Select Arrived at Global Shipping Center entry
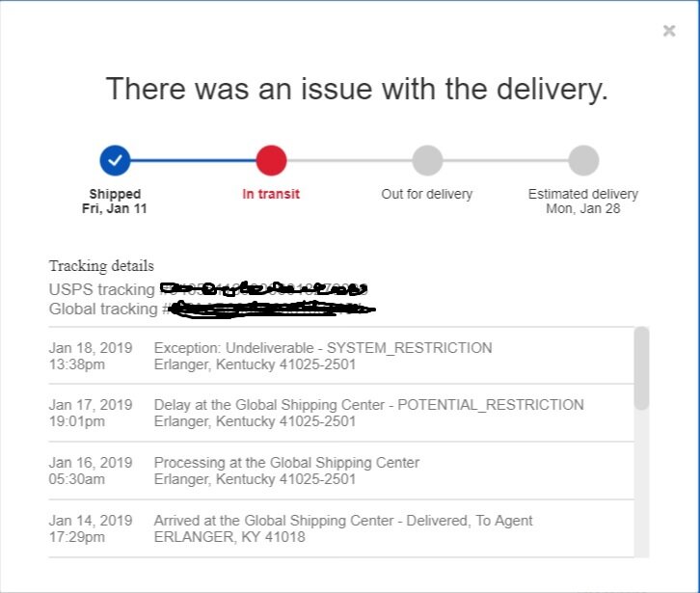700x593 pixels. coord(341,528)
